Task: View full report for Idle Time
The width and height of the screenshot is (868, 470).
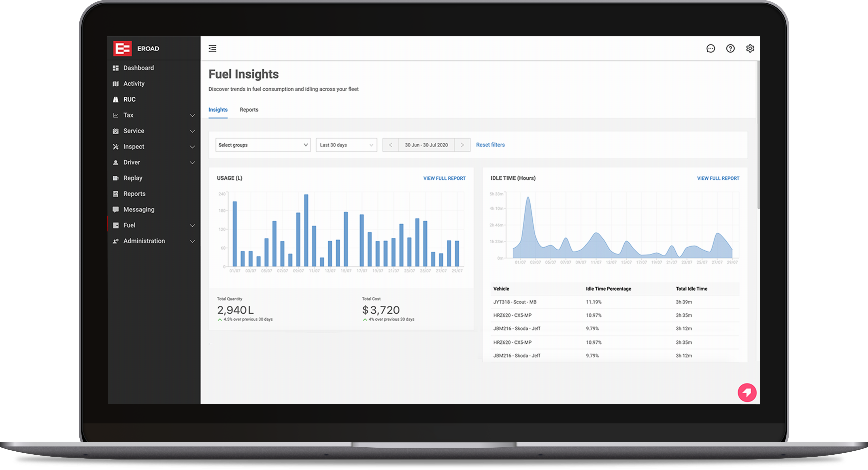Action: (718, 178)
